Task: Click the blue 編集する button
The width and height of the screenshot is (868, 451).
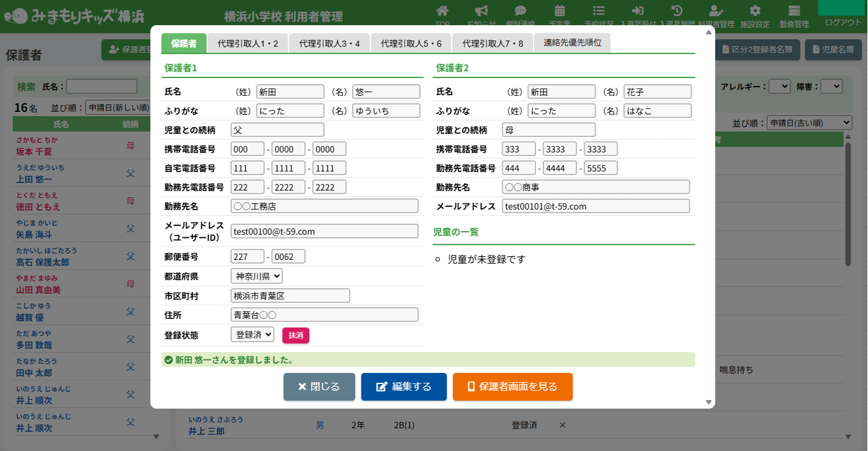Action: pos(404,387)
